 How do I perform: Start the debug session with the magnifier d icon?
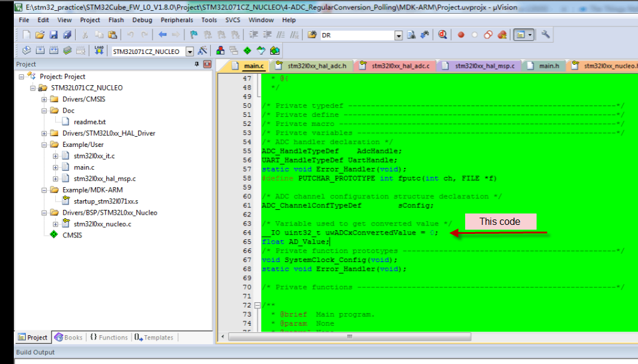click(442, 35)
